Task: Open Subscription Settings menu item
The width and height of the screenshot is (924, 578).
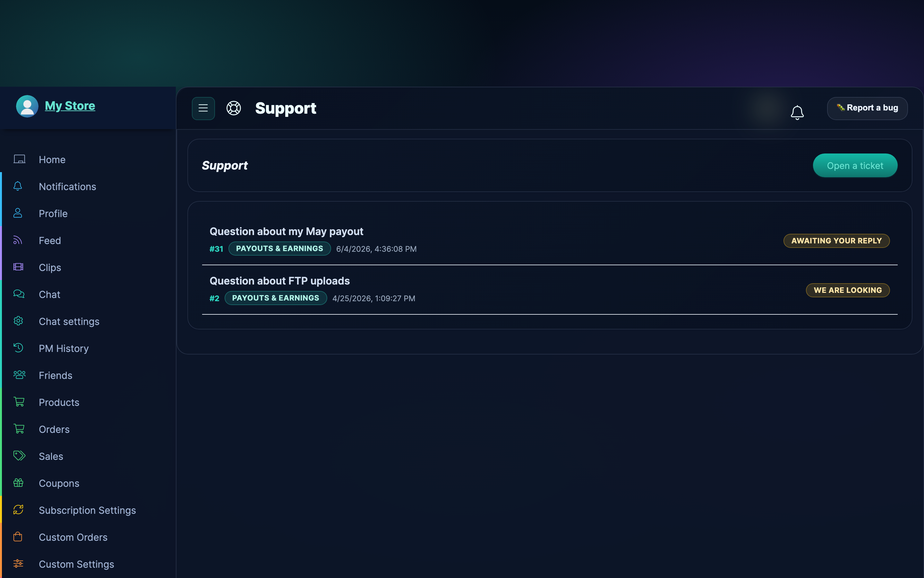Action: click(x=88, y=510)
